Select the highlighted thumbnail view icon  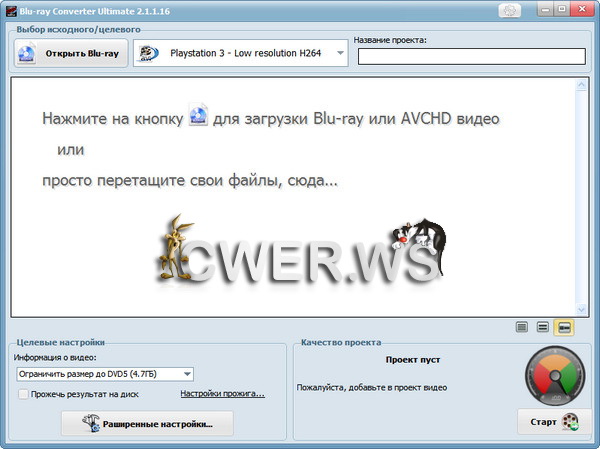click(564, 326)
